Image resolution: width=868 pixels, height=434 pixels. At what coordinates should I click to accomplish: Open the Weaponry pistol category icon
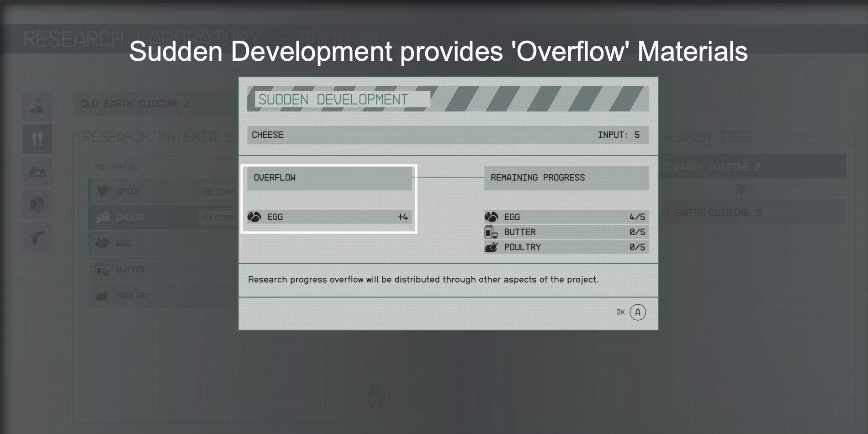pos(37,237)
